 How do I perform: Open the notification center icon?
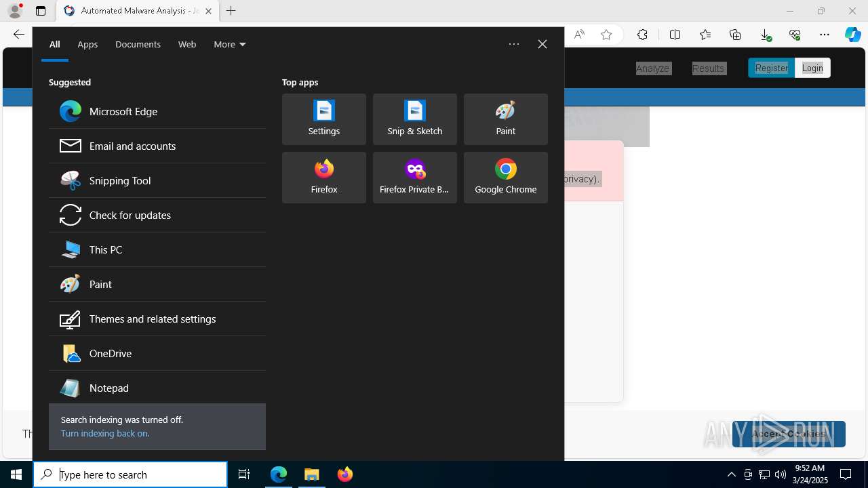tap(846, 474)
